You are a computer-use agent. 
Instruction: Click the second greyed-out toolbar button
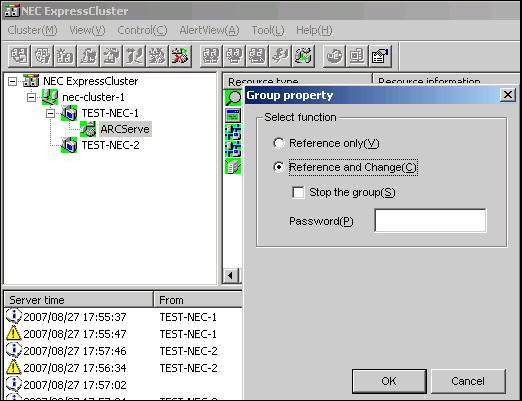pos(42,56)
